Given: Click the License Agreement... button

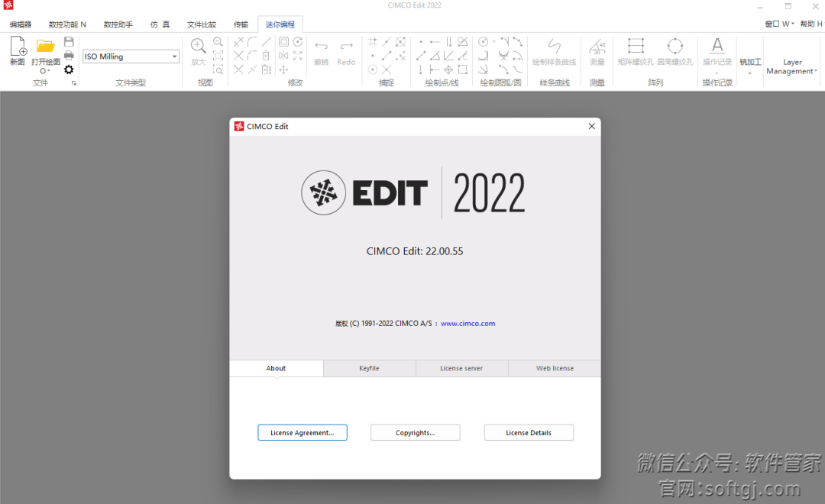Looking at the screenshot, I should tap(302, 432).
